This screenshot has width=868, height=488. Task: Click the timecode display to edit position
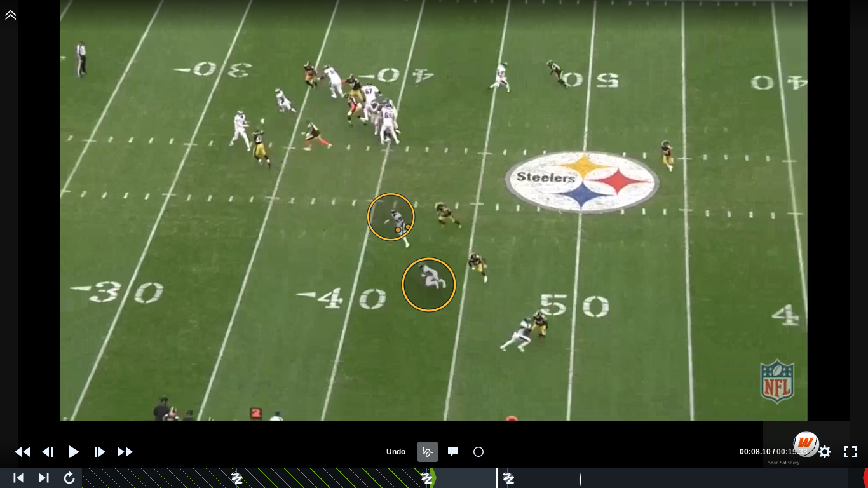767,452
